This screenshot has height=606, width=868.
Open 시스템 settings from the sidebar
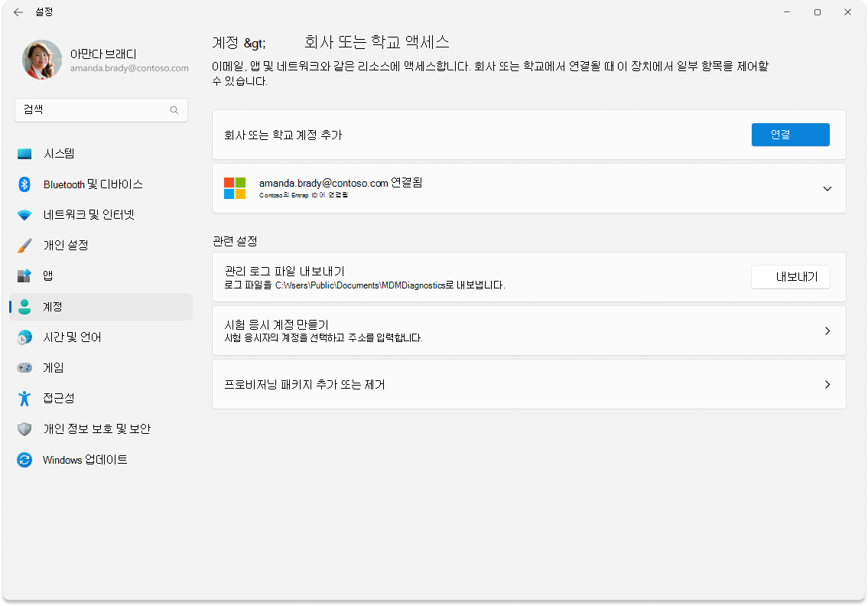(57, 153)
